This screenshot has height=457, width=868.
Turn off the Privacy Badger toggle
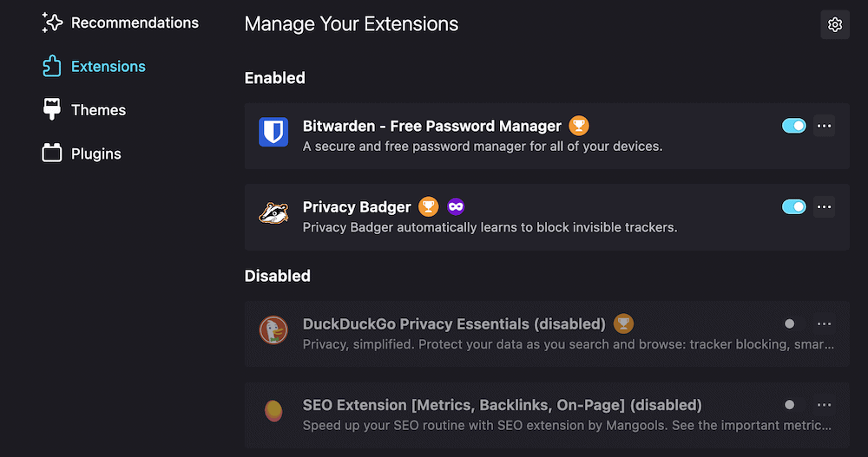click(x=793, y=206)
